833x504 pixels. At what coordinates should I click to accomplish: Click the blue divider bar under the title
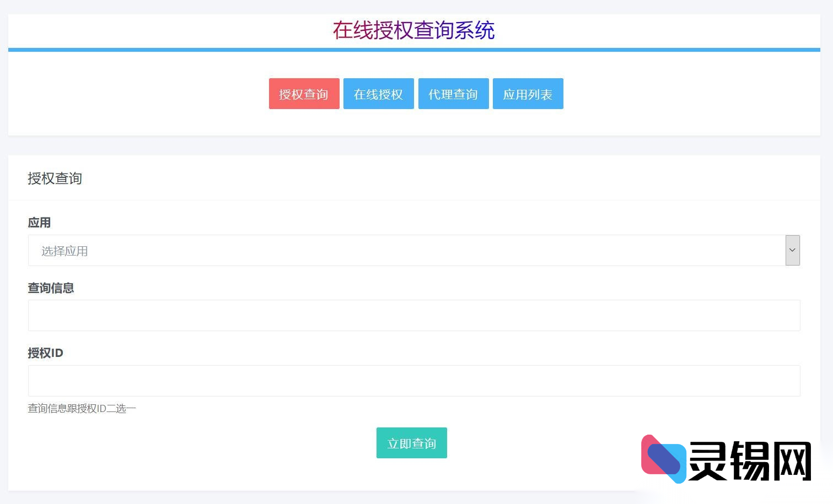[x=413, y=50]
